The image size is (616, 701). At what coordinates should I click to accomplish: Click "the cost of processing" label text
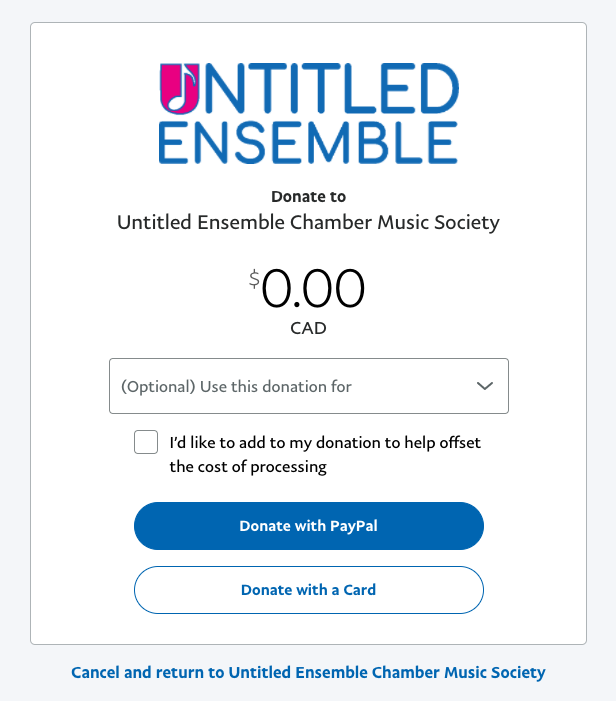(248, 466)
